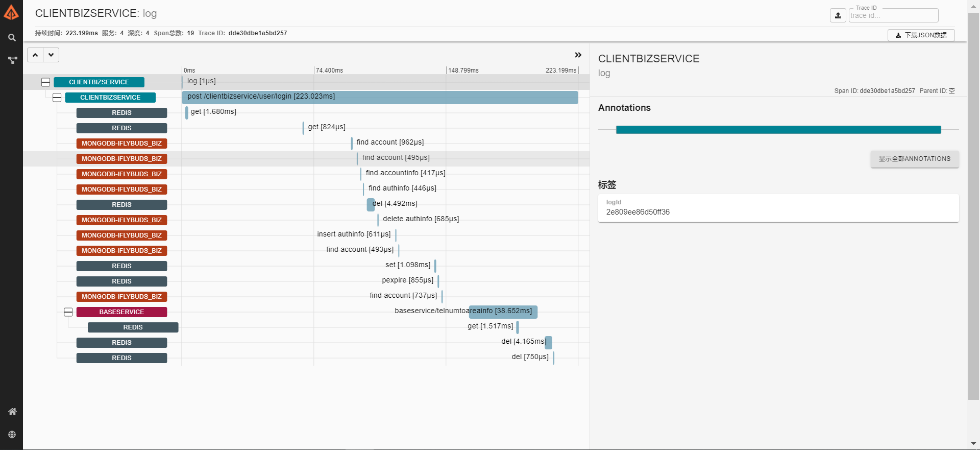Click the globe language icon

point(12,434)
